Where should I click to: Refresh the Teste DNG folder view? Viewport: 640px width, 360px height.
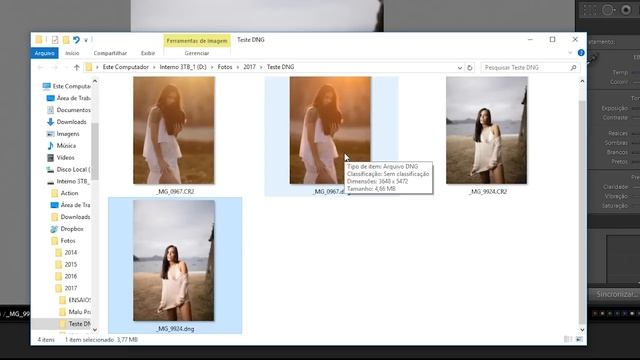click(x=470, y=67)
